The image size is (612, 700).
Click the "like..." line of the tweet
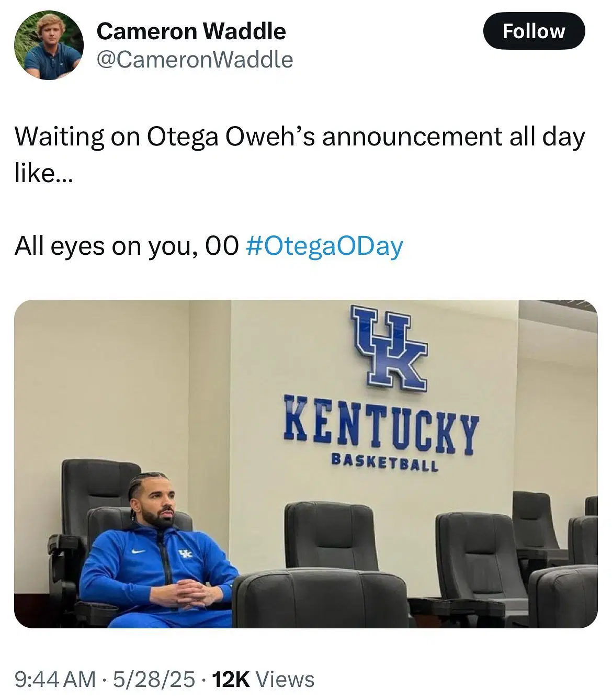click(44, 173)
